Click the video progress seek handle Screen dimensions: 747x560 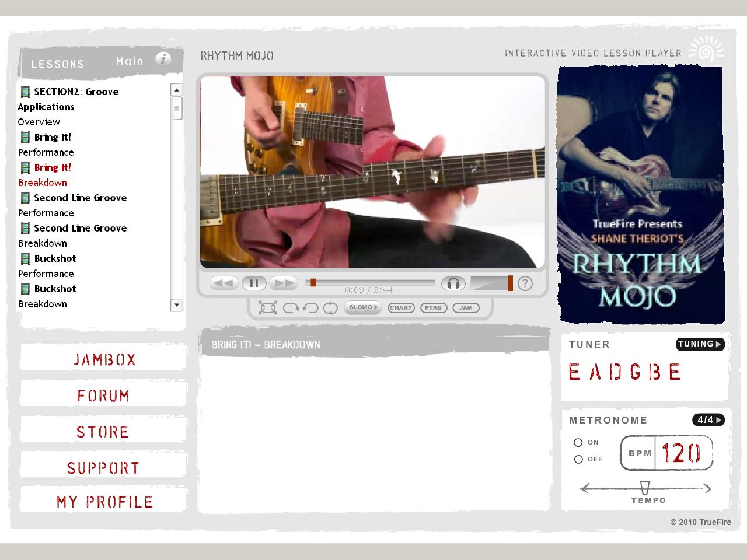(x=313, y=282)
